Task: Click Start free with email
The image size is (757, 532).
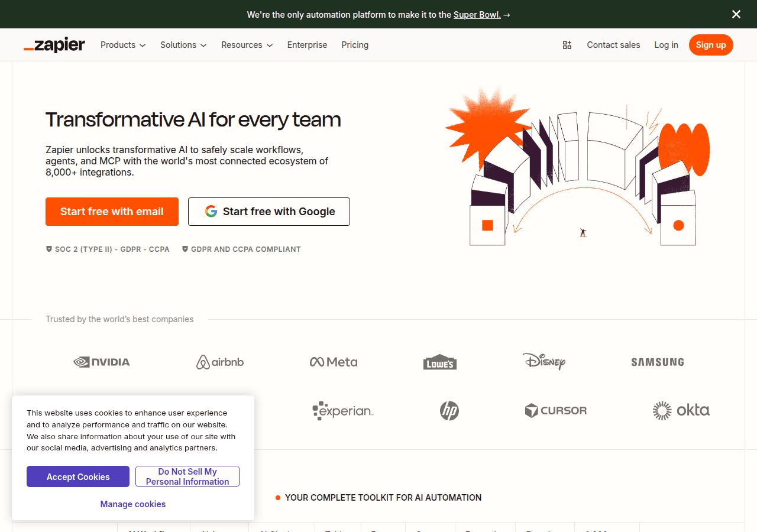Action: (112, 211)
